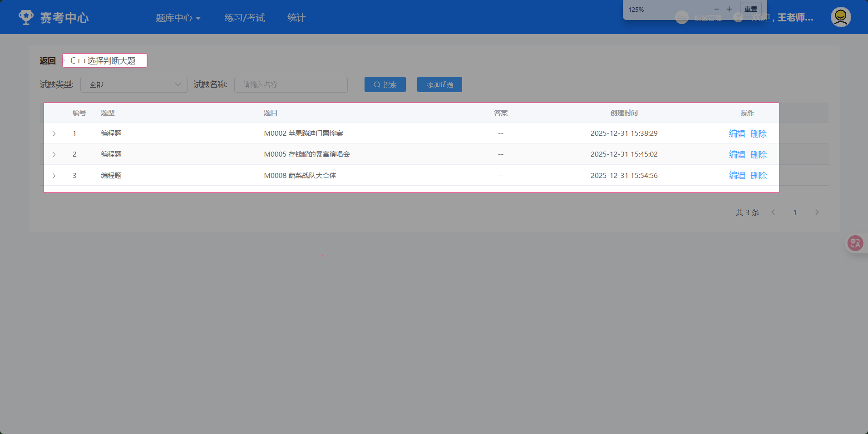Screen dimensions: 868x434
Task: Expand row 2 M0005 details
Action: tap(54, 154)
